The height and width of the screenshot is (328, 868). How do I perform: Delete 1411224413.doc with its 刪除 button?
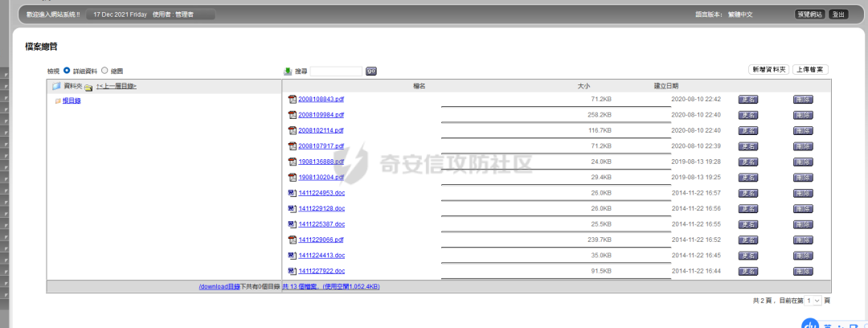pyautogui.click(x=803, y=256)
